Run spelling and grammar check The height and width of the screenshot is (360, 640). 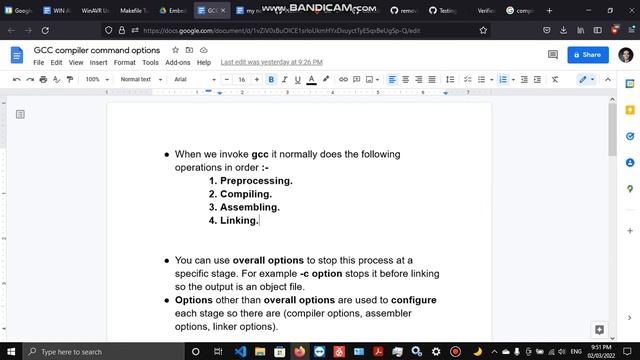57,80
